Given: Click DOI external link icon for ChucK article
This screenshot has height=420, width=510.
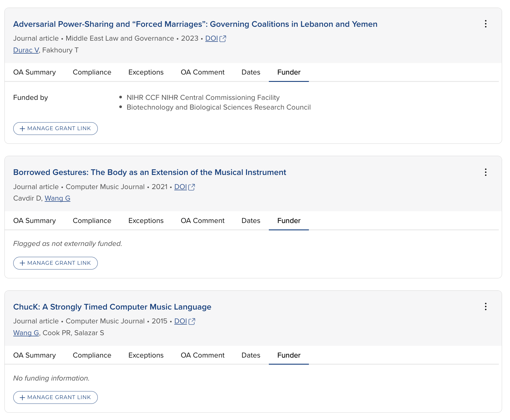Looking at the screenshot, I should 192,321.
